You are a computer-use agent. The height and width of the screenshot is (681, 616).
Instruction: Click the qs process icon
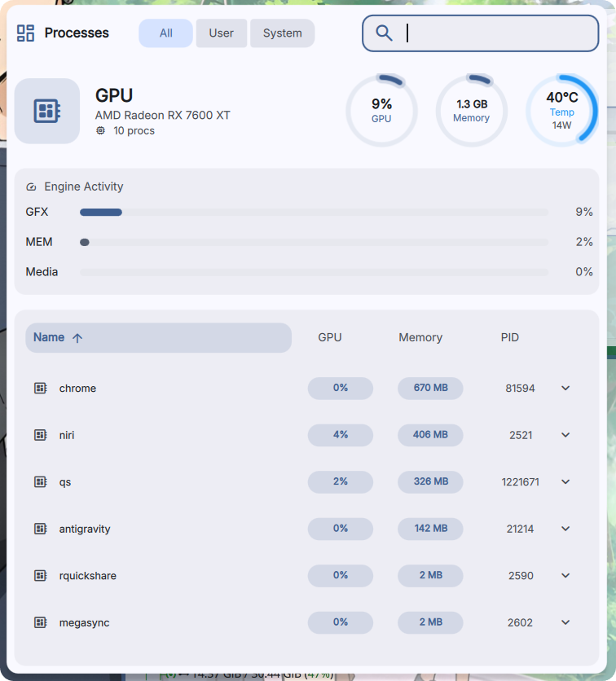[41, 481]
